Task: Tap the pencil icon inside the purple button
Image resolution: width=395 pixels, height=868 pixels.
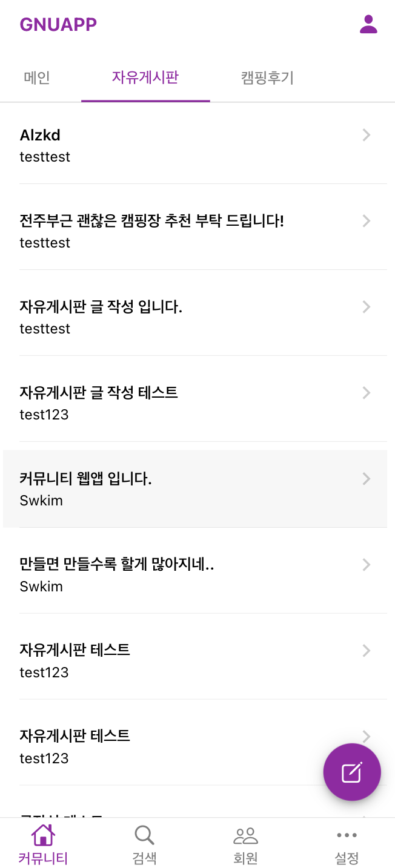Action: (352, 772)
